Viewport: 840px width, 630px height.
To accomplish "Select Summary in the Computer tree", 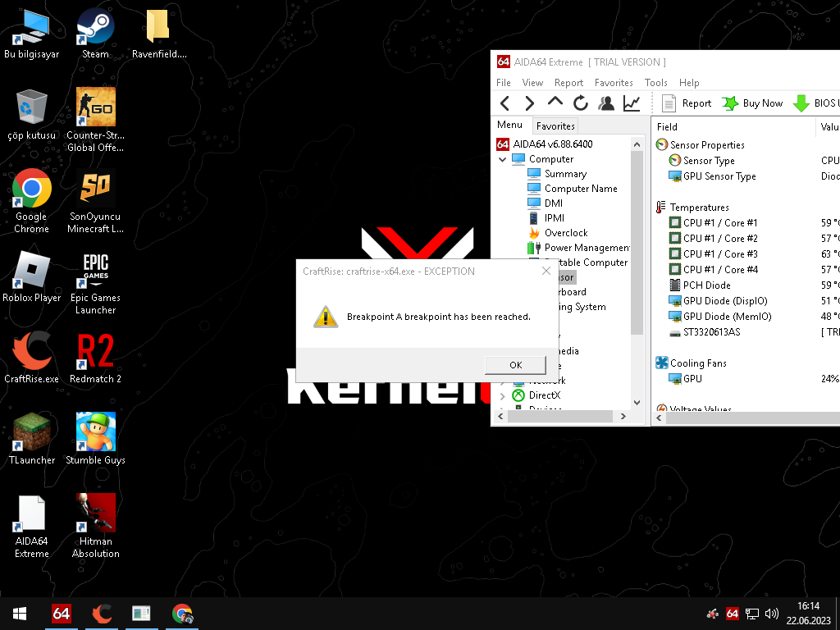I will (557, 174).
